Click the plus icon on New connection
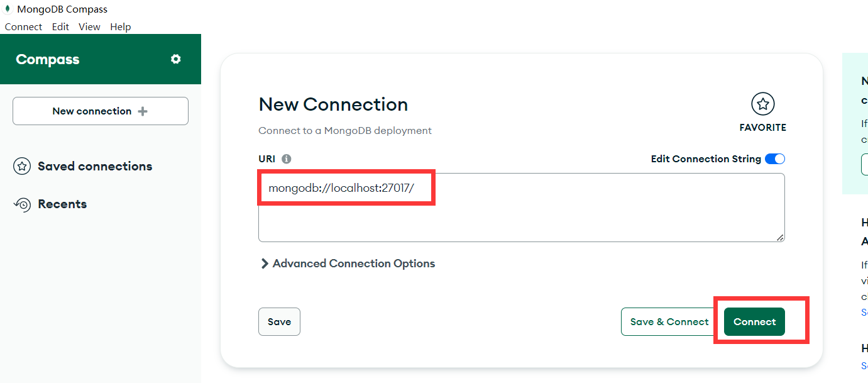The image size is (868, 383). [x=143, y=111]
